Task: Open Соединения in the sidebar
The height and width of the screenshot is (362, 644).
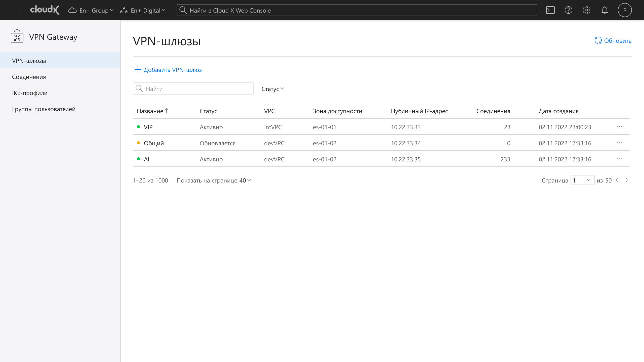Action: [29, 77]
